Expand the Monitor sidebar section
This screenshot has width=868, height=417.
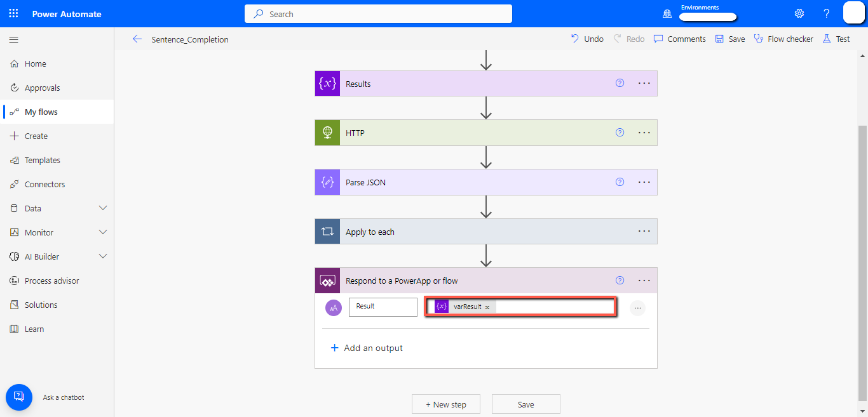coord(103,232)
